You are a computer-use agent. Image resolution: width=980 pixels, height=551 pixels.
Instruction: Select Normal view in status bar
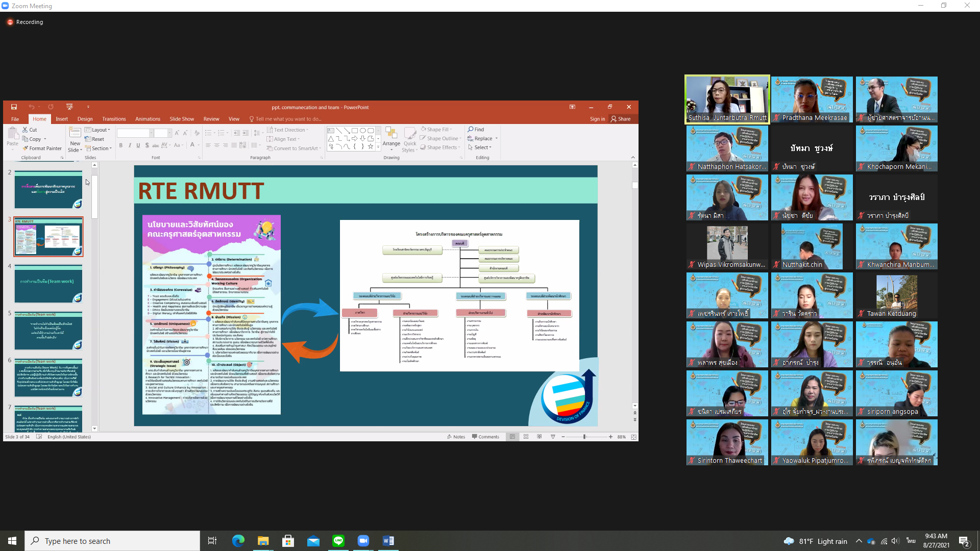[x=512, y=437]
